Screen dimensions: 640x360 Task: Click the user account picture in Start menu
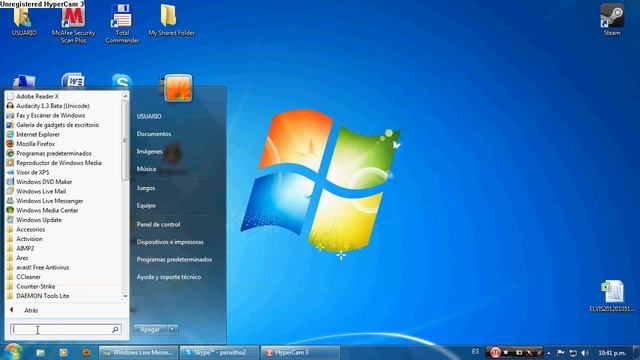[178, 88]
